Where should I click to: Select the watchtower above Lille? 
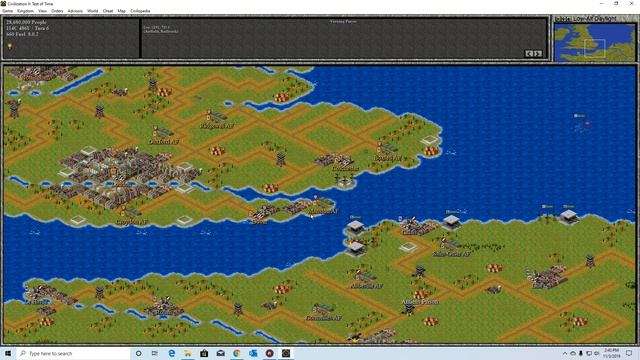coord(590,260)
